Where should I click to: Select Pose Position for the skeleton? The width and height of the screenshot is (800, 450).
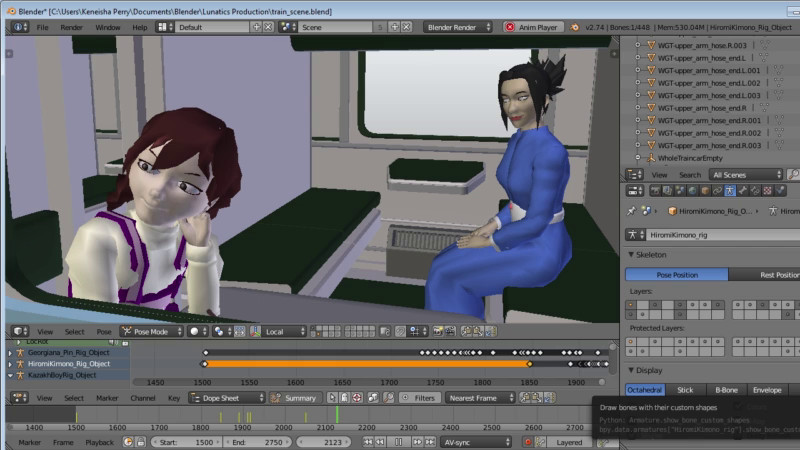click(x=676, y=274)
